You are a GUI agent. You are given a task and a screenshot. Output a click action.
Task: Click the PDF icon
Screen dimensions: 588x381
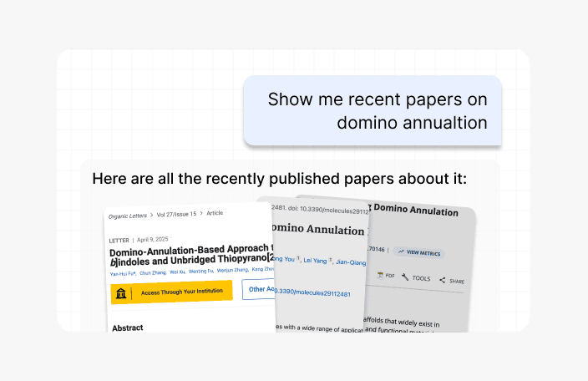pyautogui.click(x=380, y=275)
